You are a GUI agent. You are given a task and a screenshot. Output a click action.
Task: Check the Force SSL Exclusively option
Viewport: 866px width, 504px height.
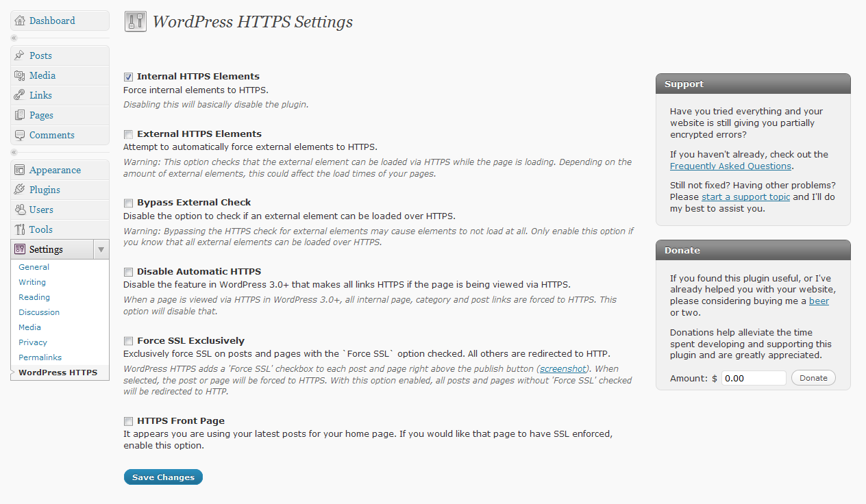coord(128,341)
